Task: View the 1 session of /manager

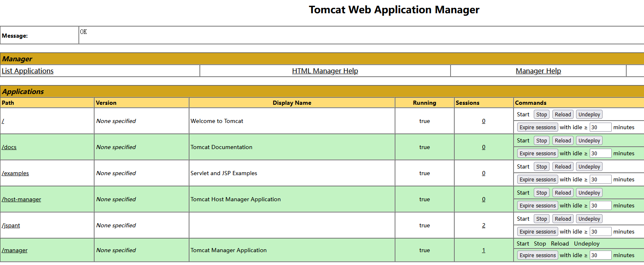Action: [x=484, y=250]
